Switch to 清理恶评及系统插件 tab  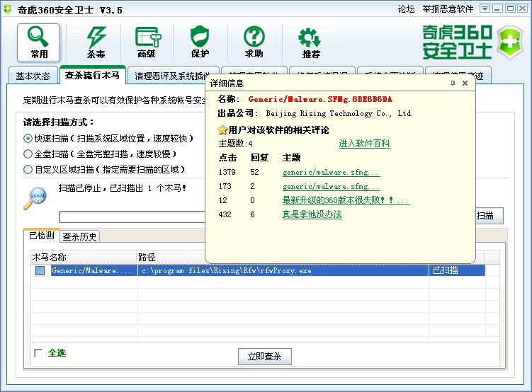(x=171, y=76)
